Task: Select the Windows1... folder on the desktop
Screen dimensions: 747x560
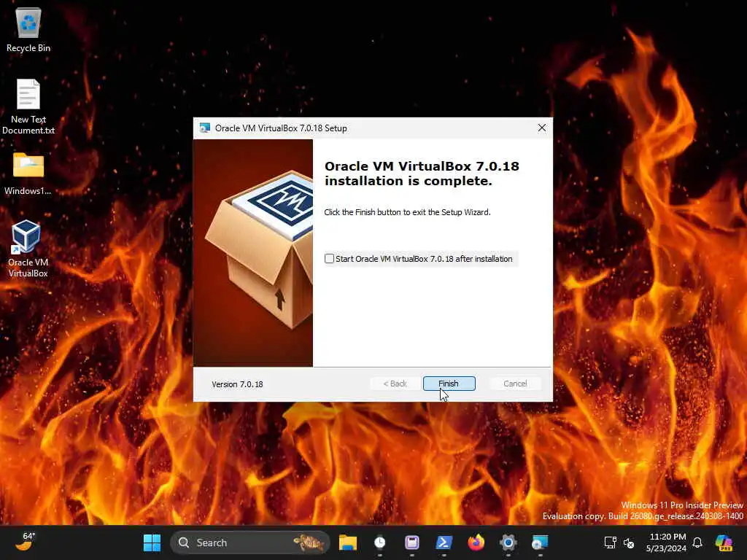Action: point(28,174)
